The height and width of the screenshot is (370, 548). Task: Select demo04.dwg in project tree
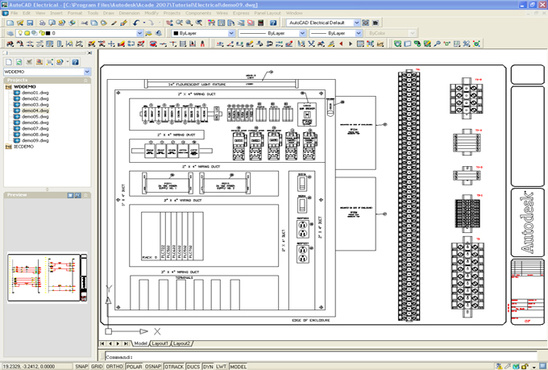pos(35,110)
